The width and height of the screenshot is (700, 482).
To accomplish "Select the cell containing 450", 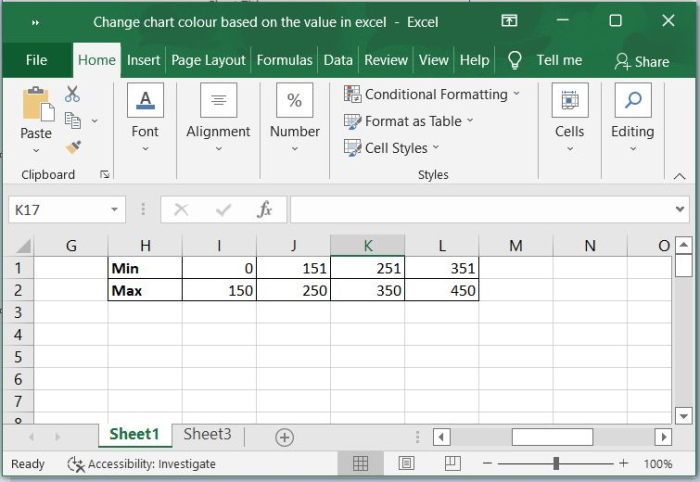I will tap(442, 290).
